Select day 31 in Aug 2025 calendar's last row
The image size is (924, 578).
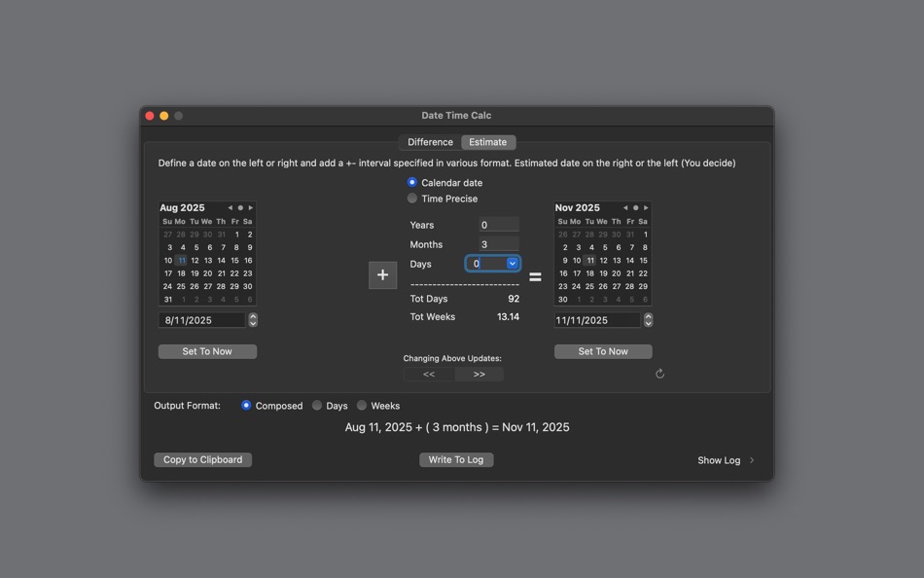click(168, 299)
